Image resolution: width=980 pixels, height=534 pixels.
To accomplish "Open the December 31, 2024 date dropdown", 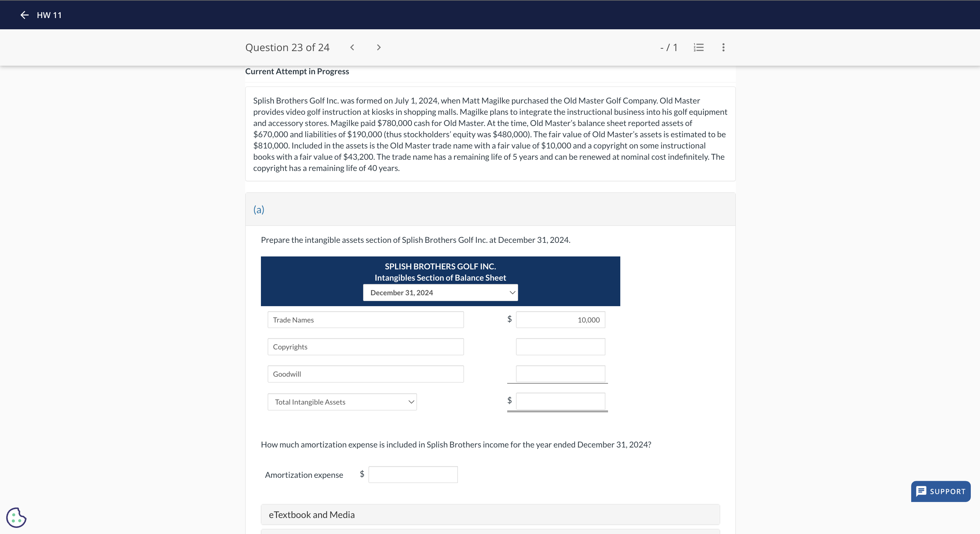I will [x=440, y=293].
